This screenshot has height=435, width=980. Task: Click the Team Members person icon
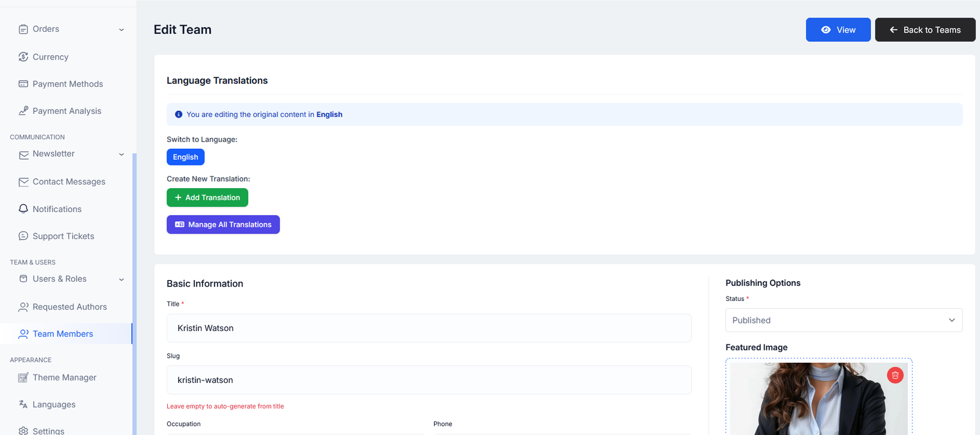(23, 334)
